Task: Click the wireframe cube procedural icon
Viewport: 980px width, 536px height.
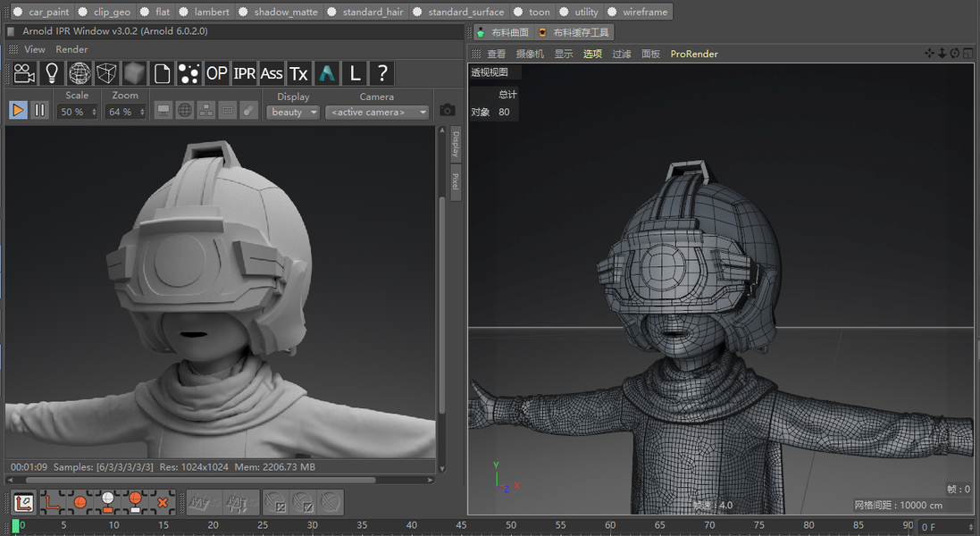Action: [x=107, y=74]
